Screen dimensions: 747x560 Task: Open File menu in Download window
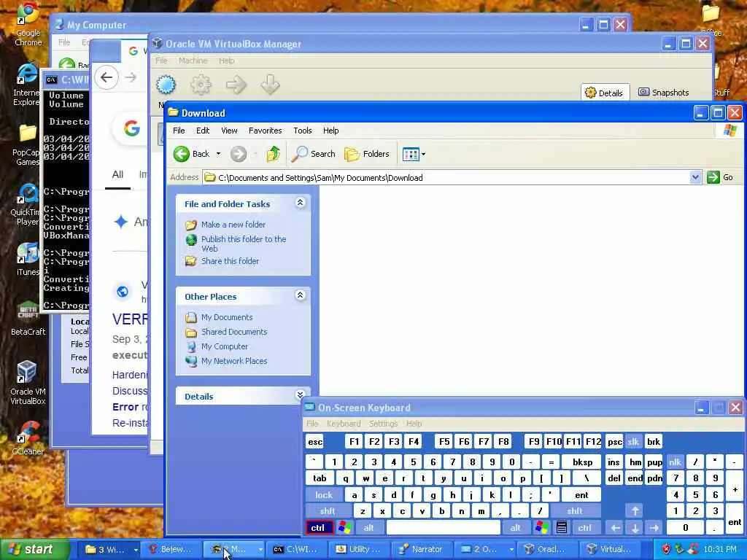click(179, 131)
